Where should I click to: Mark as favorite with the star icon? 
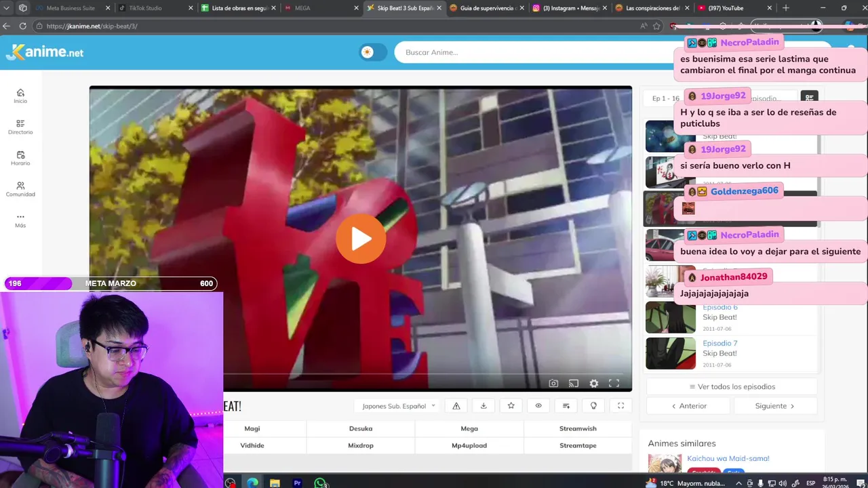511,406
